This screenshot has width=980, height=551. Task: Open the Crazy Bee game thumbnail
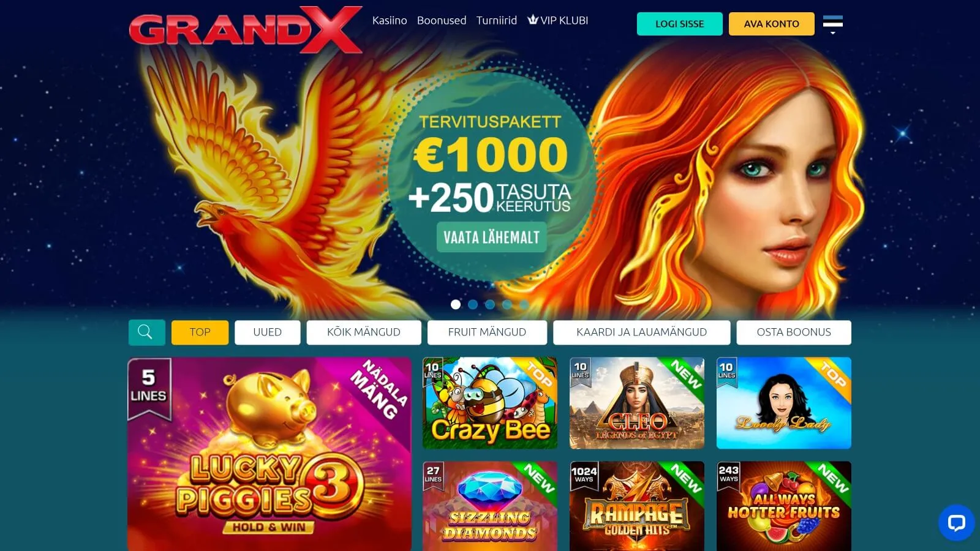coord(490,403)
